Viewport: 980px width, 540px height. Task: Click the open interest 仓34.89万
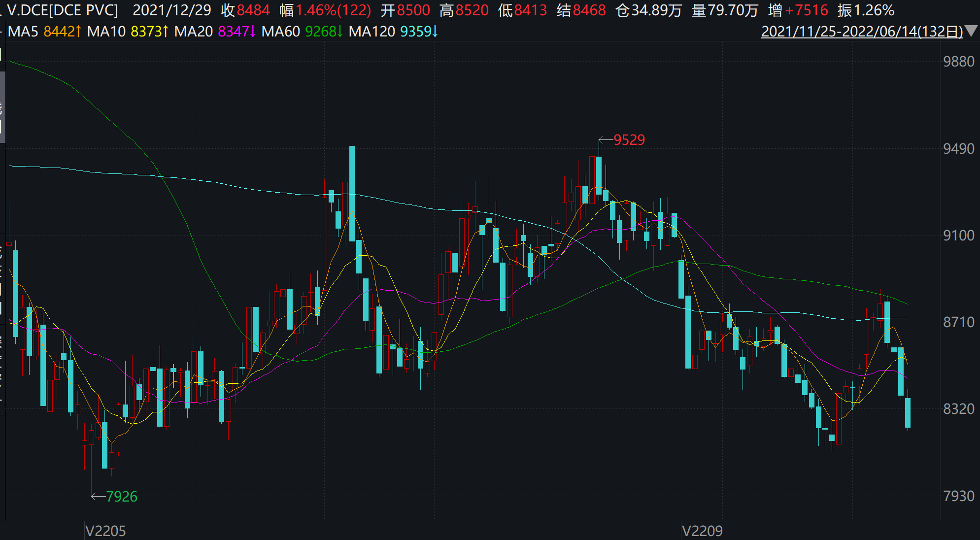(x=649, y=10)
